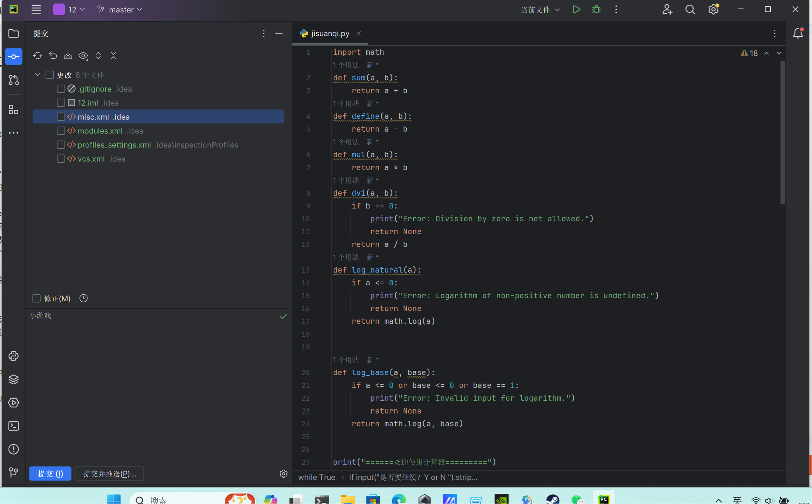
Task: Open the Git tool window icon
Action: (x=14, y=472)
